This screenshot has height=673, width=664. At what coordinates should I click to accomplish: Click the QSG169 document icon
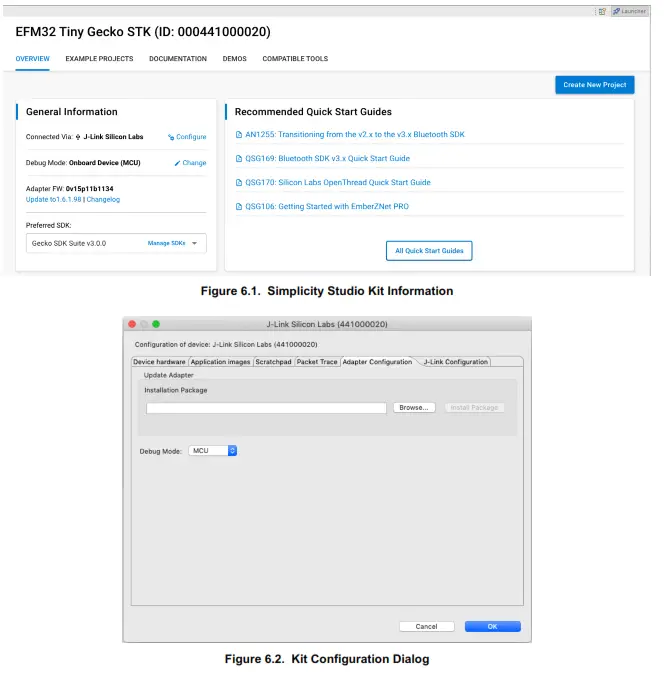pos(238,159)
